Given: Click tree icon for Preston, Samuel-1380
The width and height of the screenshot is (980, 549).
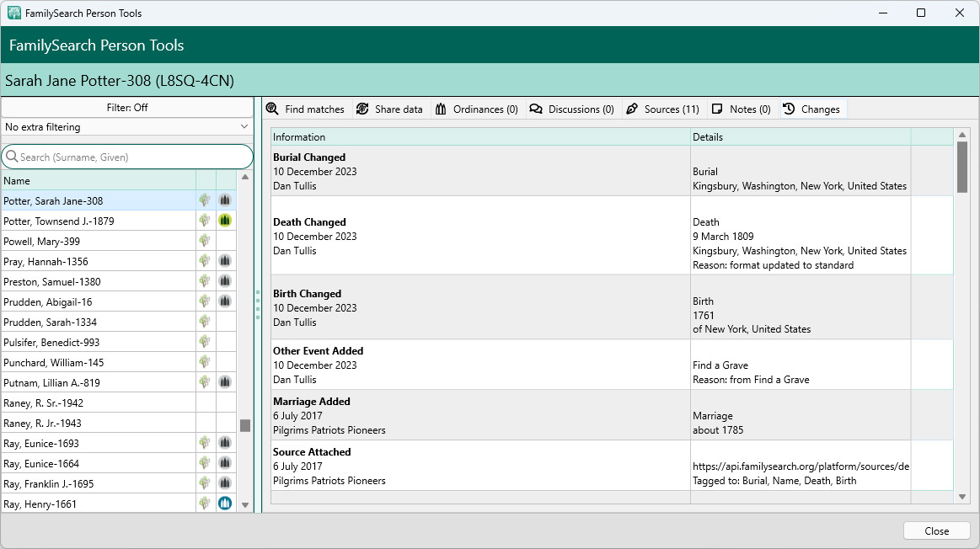Looking at the screenshot, I should pyautogui.click(x=205, y=281).
